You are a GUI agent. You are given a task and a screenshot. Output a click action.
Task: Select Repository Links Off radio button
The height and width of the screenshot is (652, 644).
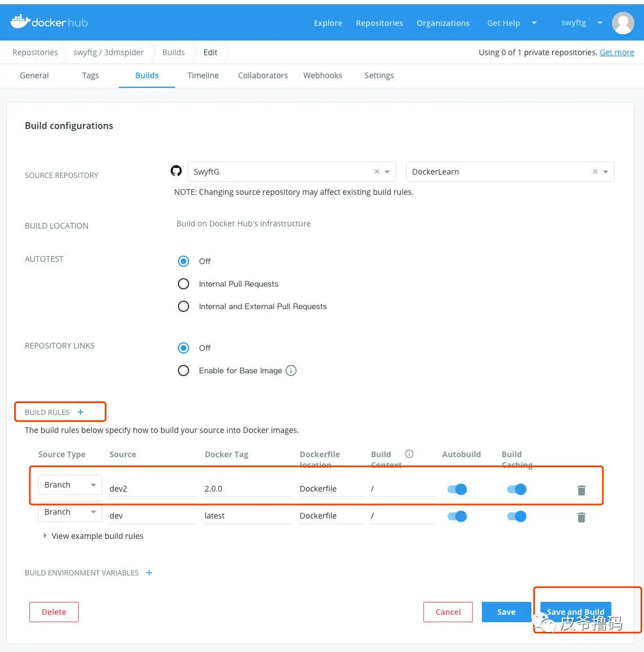184,348
